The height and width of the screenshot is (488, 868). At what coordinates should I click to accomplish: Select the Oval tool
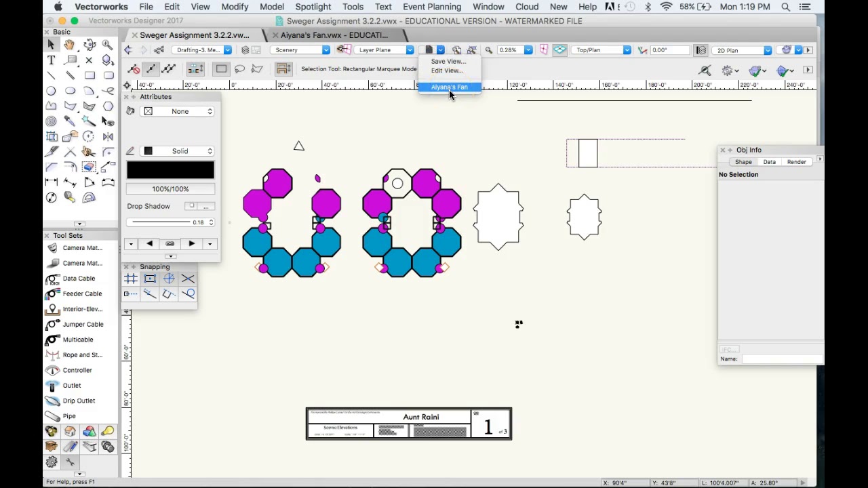(x=69, y=91)
